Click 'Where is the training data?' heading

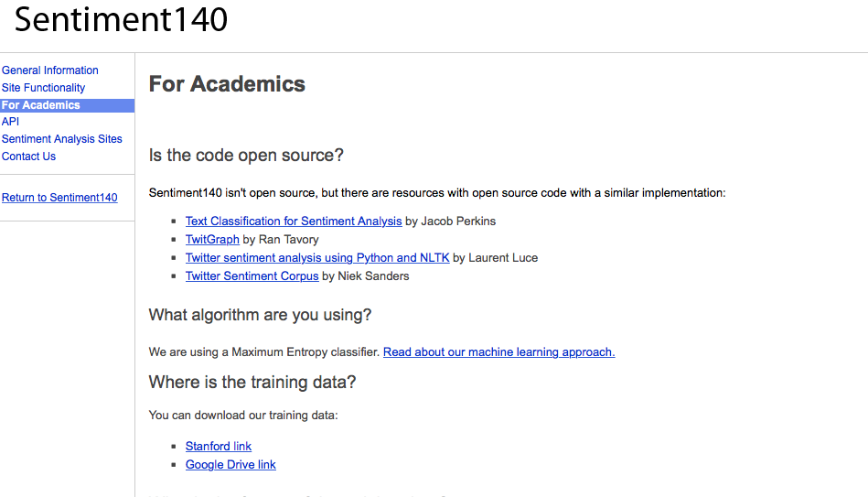(252, 383)
